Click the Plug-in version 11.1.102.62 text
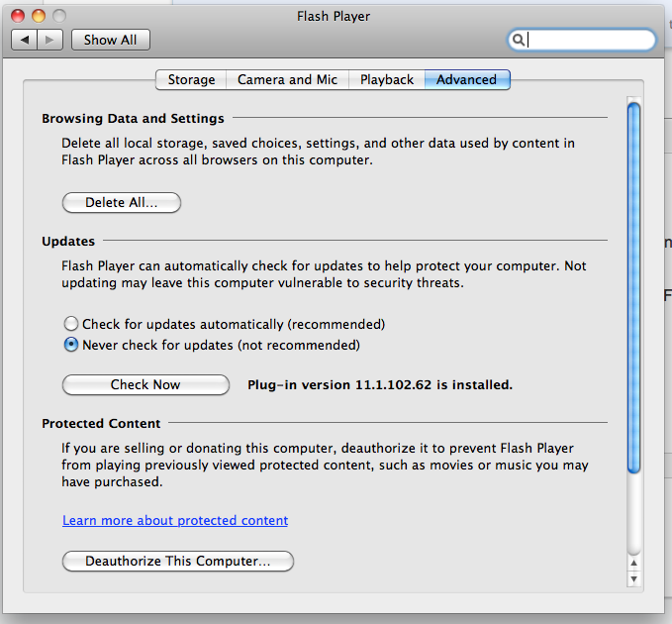 pos(380,384)
